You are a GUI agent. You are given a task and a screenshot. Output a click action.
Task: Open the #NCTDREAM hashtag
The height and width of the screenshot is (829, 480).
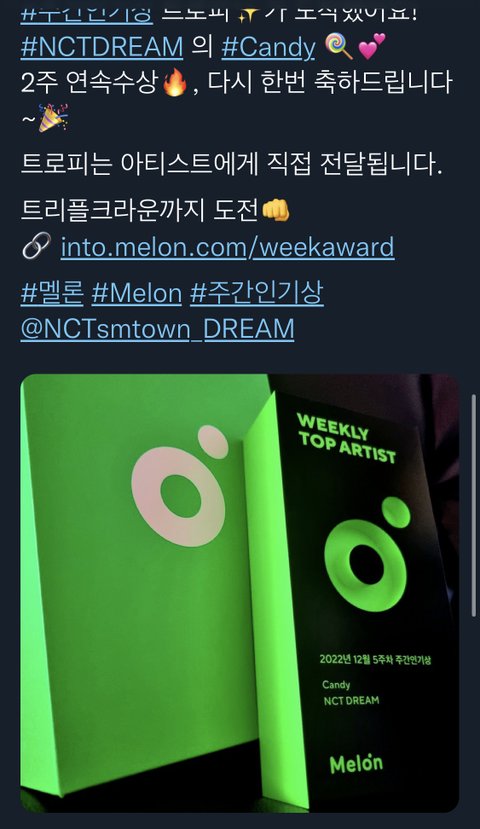click(x=101, y=47)
